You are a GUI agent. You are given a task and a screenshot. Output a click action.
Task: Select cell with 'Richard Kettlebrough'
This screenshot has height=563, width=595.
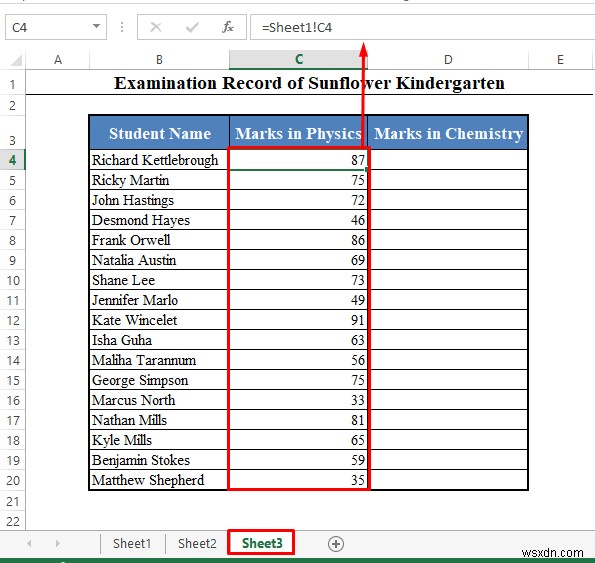159,160
